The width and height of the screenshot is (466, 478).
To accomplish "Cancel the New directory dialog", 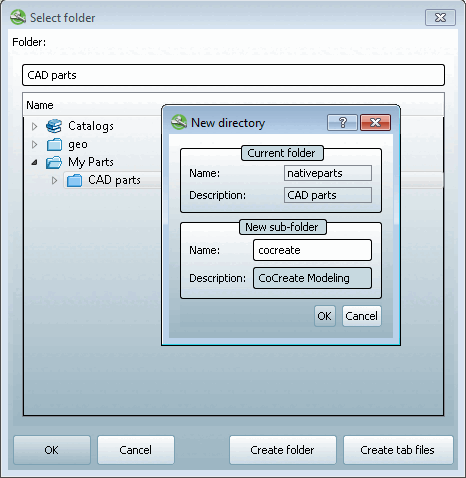I will point(362,316).
